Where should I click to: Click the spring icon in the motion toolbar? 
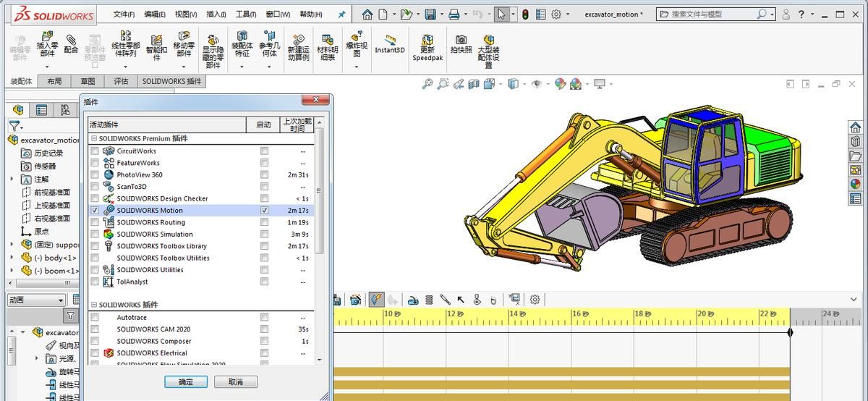pyautogui.click(x=429, y=299)
